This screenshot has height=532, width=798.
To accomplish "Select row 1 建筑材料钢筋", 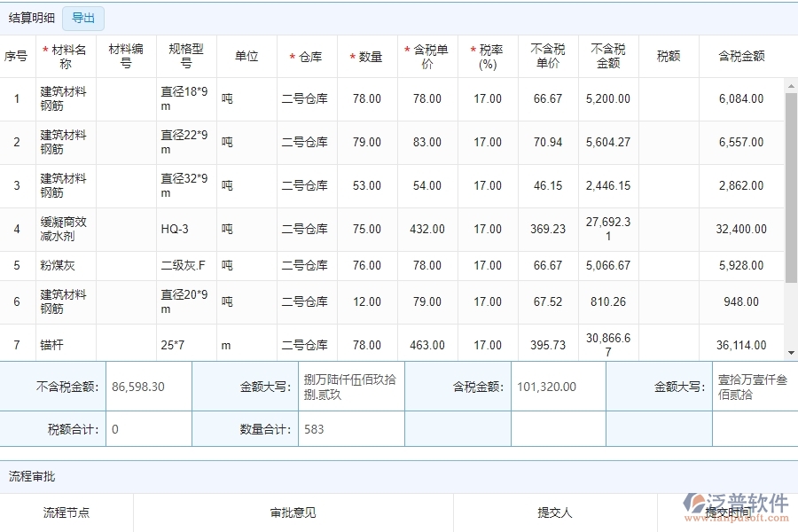I will coord(64,98).
